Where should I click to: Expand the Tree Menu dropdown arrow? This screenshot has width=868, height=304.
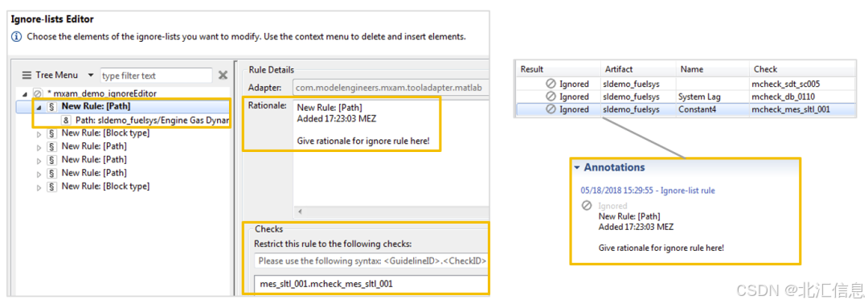tap(91, 76)
